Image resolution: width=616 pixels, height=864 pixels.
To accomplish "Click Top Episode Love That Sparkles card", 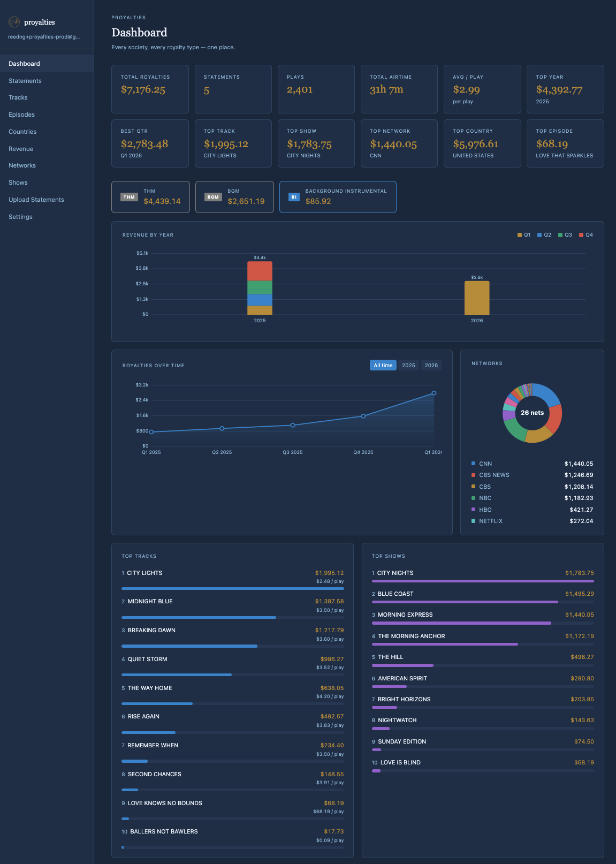I will click(566, 143).
